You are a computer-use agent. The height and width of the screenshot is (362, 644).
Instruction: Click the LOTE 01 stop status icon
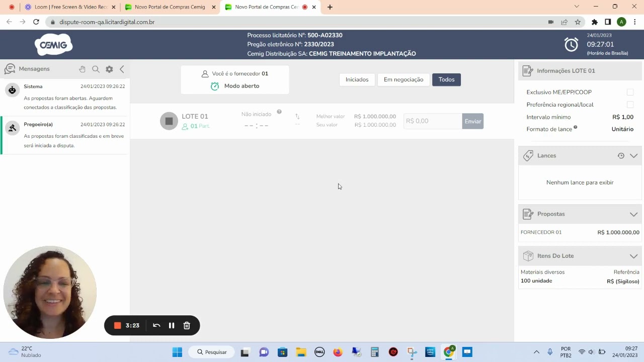(x=169, y=121)
